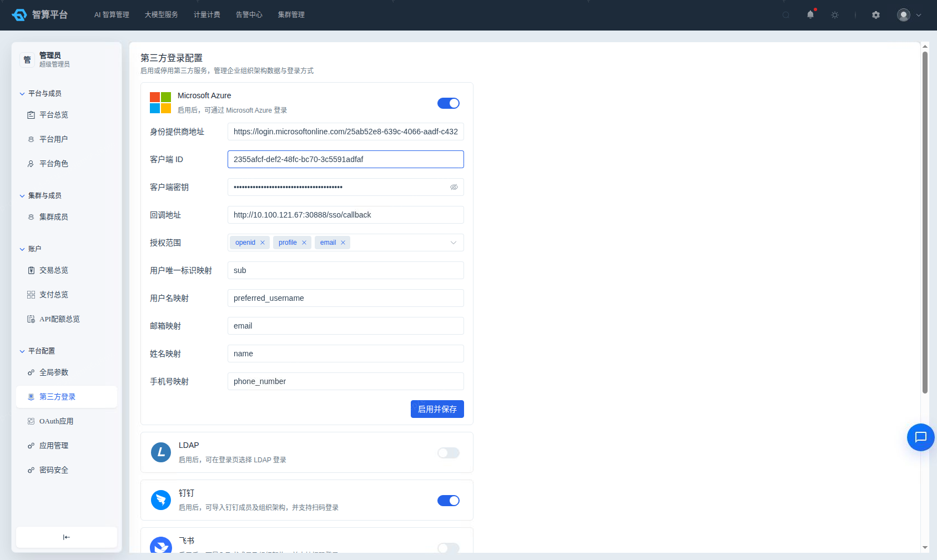Open the floating chat bubble button
This screenshot has height=560, width=937.
click(x=921, y=437)
